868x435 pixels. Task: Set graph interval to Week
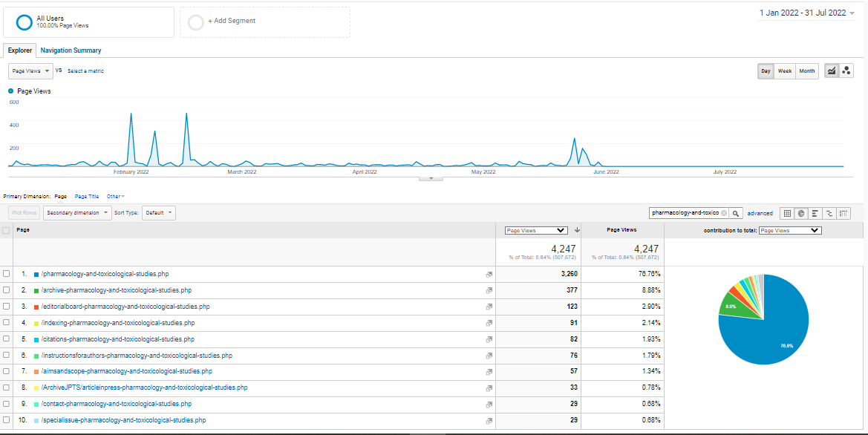[785, 71]
